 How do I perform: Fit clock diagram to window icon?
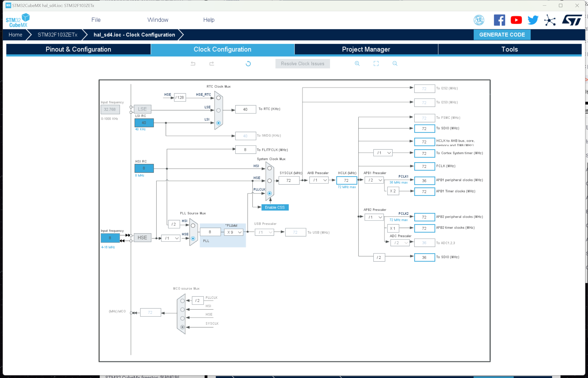point(376,63)
